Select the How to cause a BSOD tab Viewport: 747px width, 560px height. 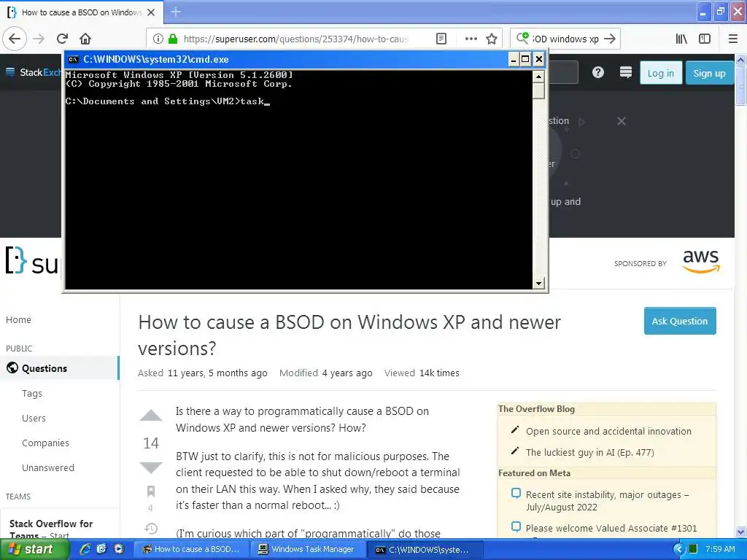pyautogui.click(x=82, y=12)
